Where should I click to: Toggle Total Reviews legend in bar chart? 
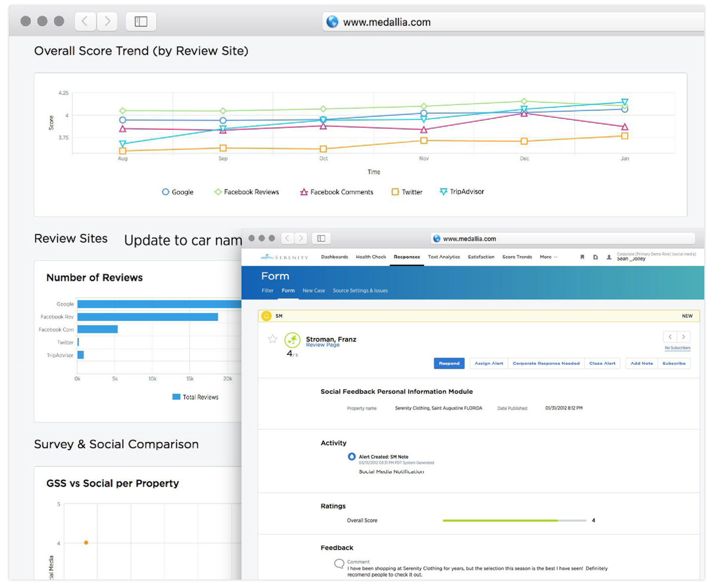coord(195,397)
